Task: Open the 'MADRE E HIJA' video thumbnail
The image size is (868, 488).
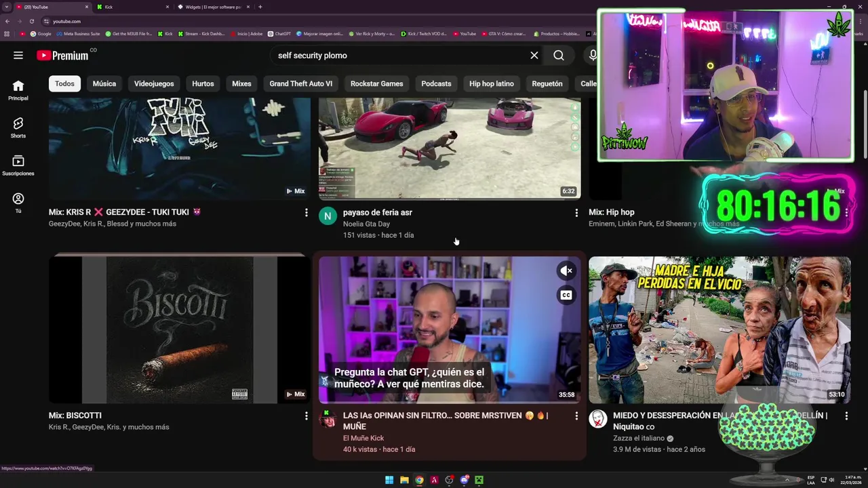Action: coord(719,329)
